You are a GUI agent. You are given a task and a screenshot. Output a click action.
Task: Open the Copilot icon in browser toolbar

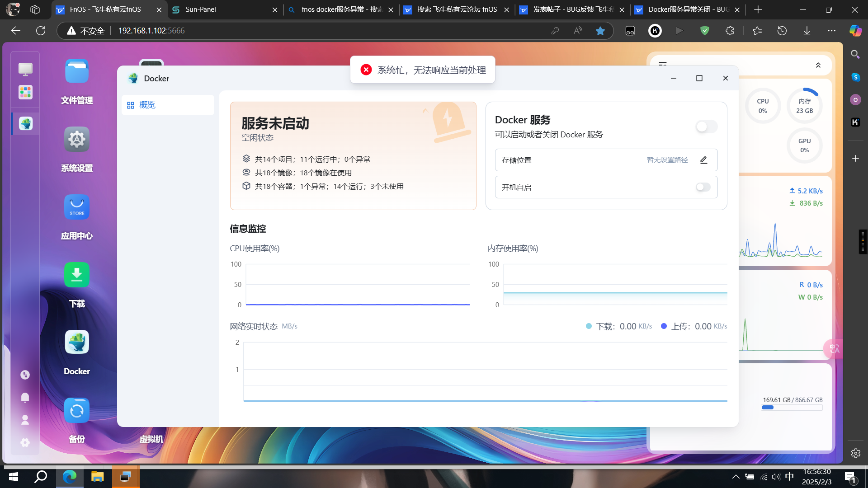pos(855,31)
